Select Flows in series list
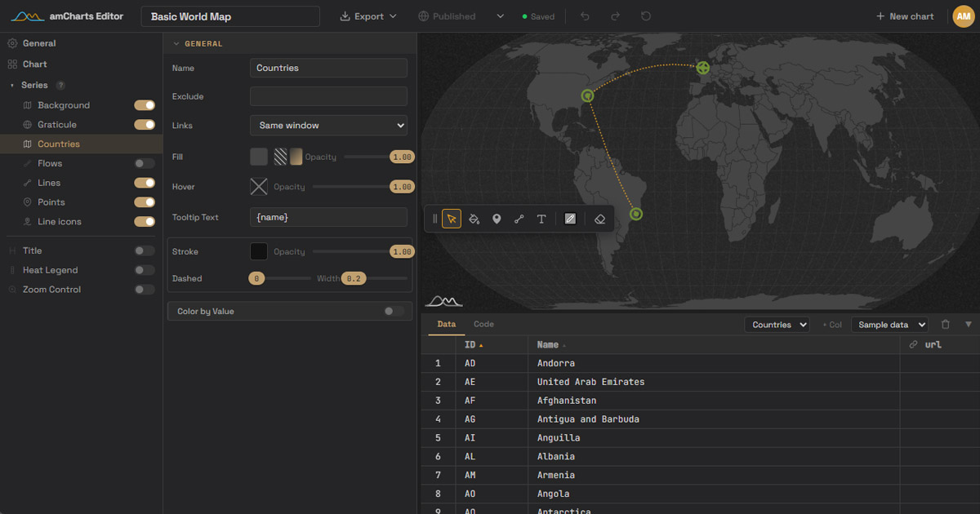Screen dimensions: 980x514 (50, 163)
